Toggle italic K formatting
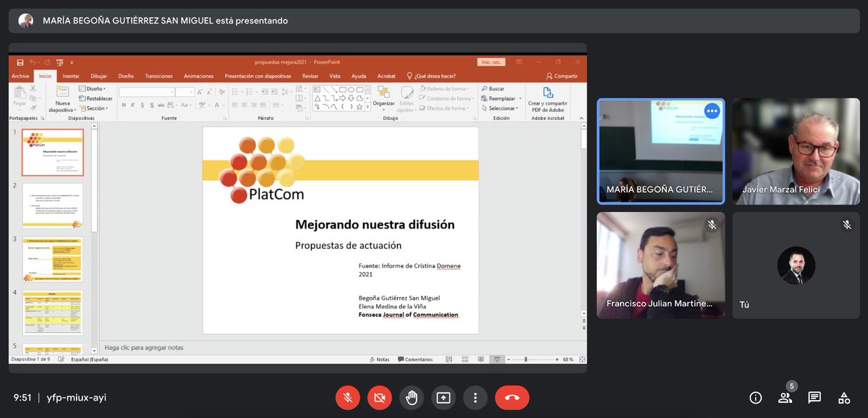Image resolution: width=868 pixels, height=418 pixels. click(x=134, y=106)
